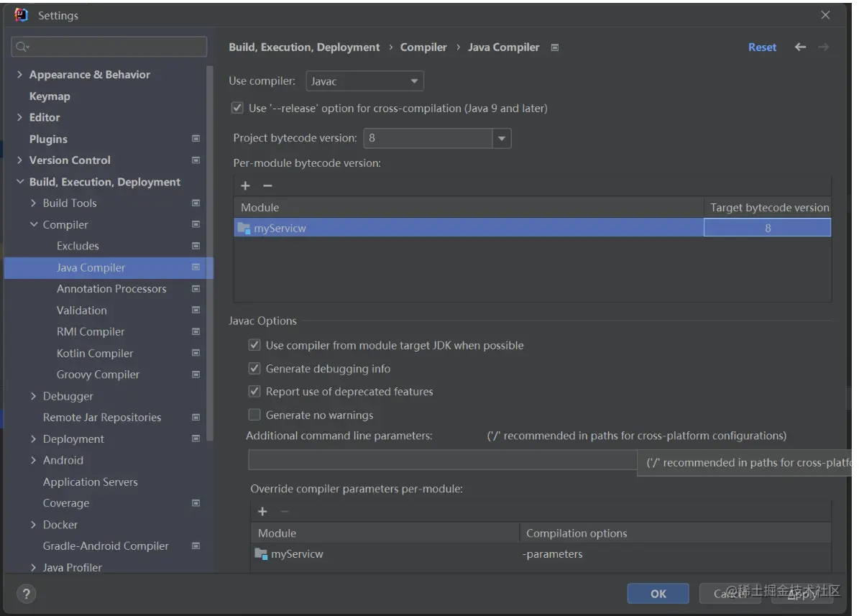Open Application Servers settings
859x616 pixels.
point(91,482)
